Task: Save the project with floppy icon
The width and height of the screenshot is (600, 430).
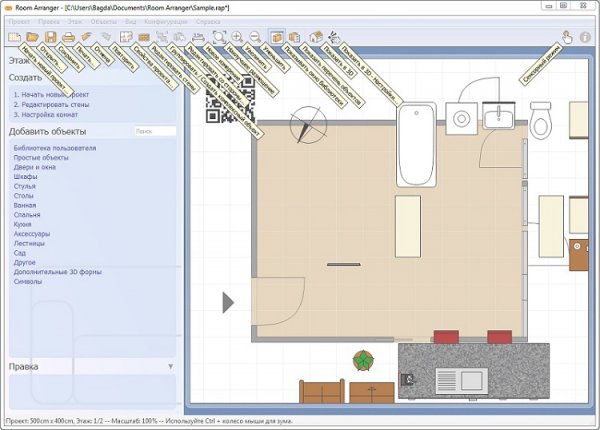Action: [x=51, y=37]
